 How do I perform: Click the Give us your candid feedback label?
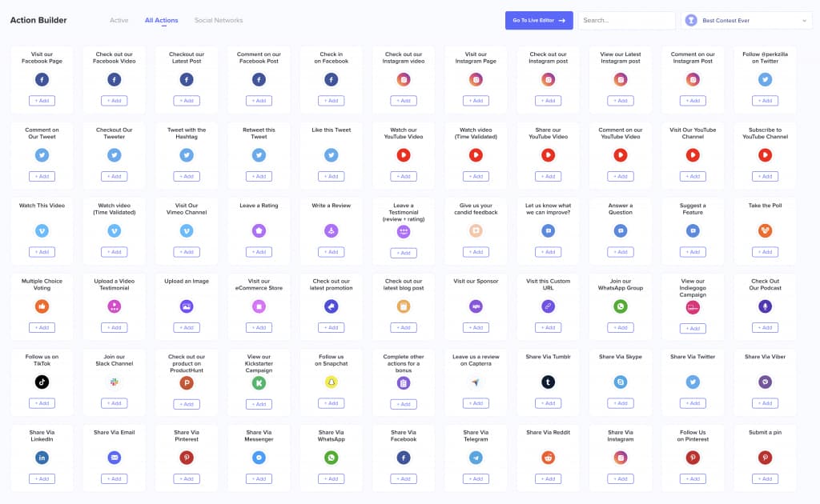click(x=476, y=209)
